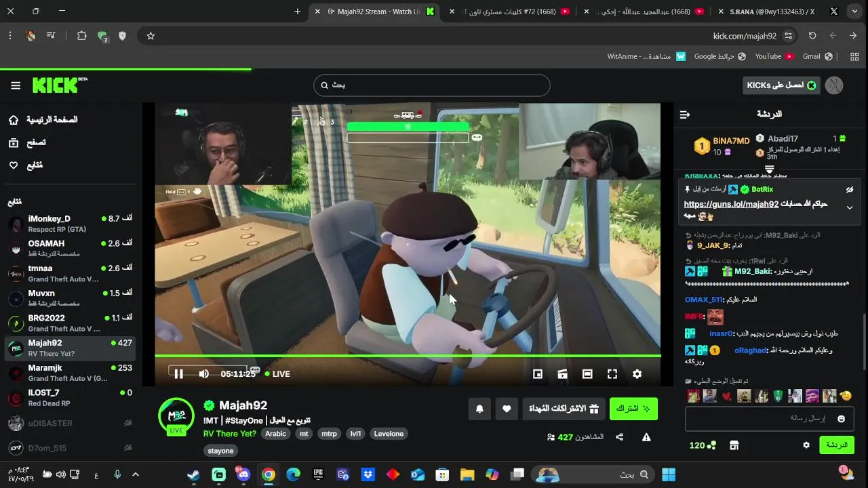Report stream via warning triangle icon
Image resolution: width=868 pixels, height=488 pixels.
pyautogui.click(x=646, y=437)
